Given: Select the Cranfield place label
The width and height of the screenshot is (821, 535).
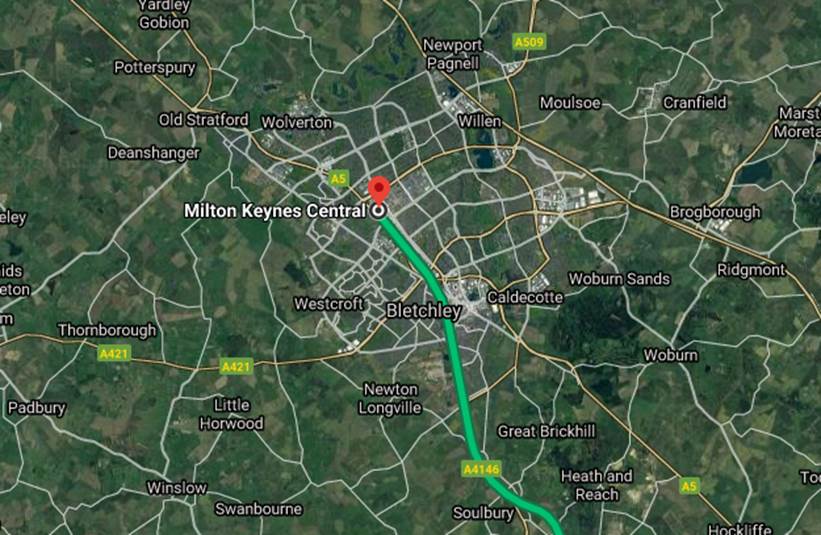Looking at the screenshot, I should tap(695, 103).
